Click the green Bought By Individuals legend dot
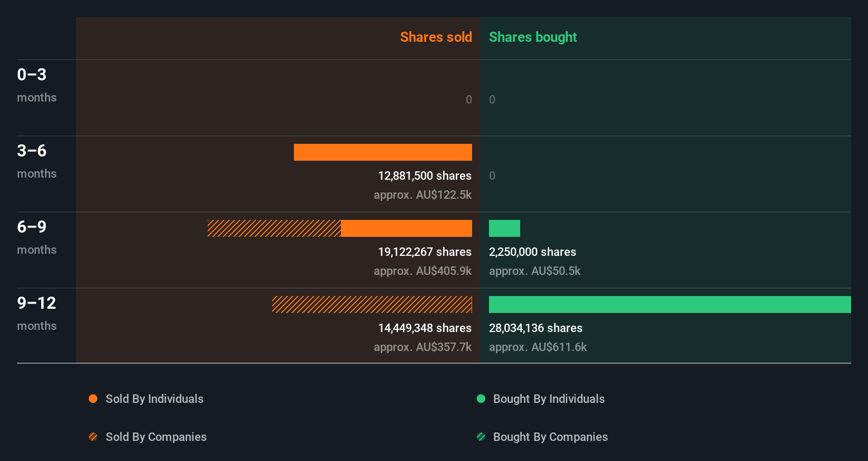868x461 pixels. click(481, 399)
